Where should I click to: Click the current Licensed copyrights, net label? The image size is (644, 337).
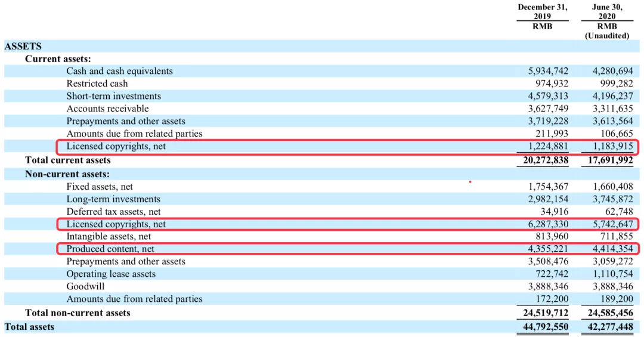[x=116, y=146]
